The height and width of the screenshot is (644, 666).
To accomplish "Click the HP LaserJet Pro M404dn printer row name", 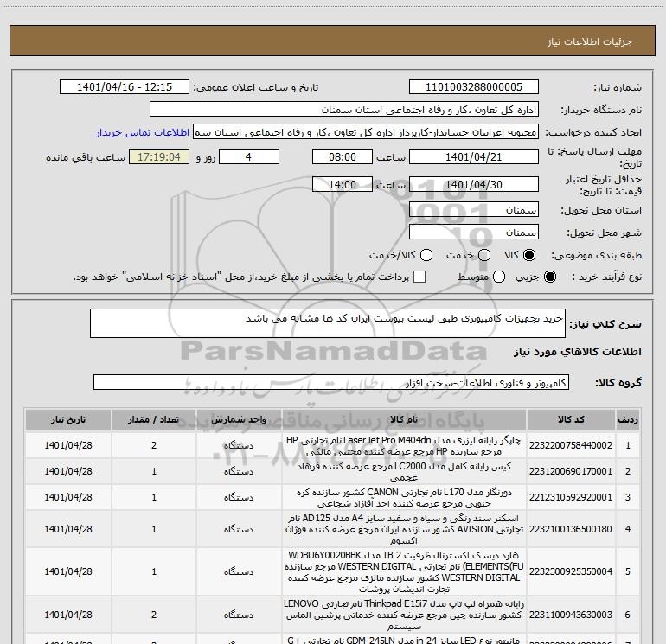I will 404,445.
